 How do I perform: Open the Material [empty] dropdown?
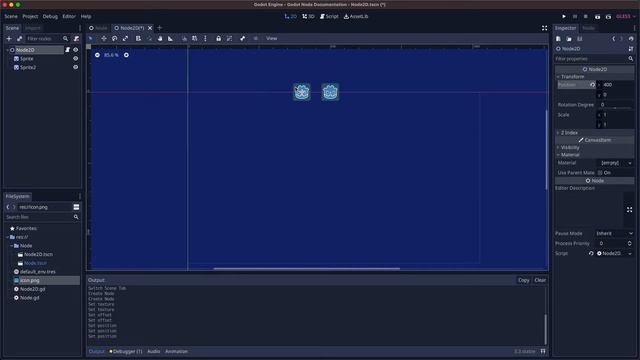(616, 163)
